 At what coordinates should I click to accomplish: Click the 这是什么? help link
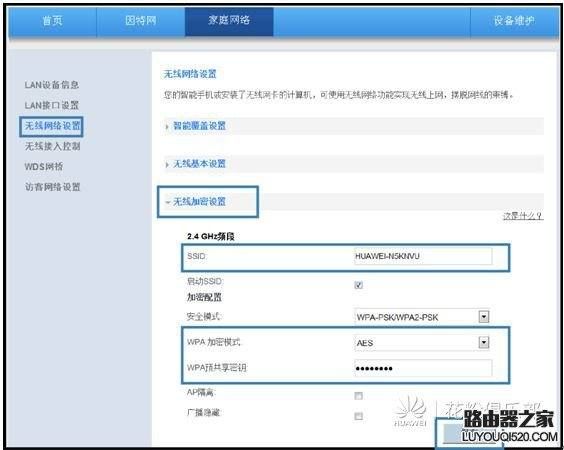pyautogui.click(x=523, y=216)
